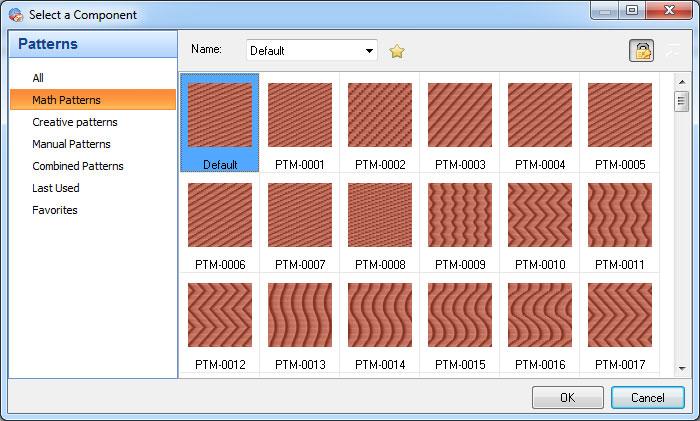Pick pattern PTM-0013 thumbnail

pyautogui.click(x=300, y=315)
